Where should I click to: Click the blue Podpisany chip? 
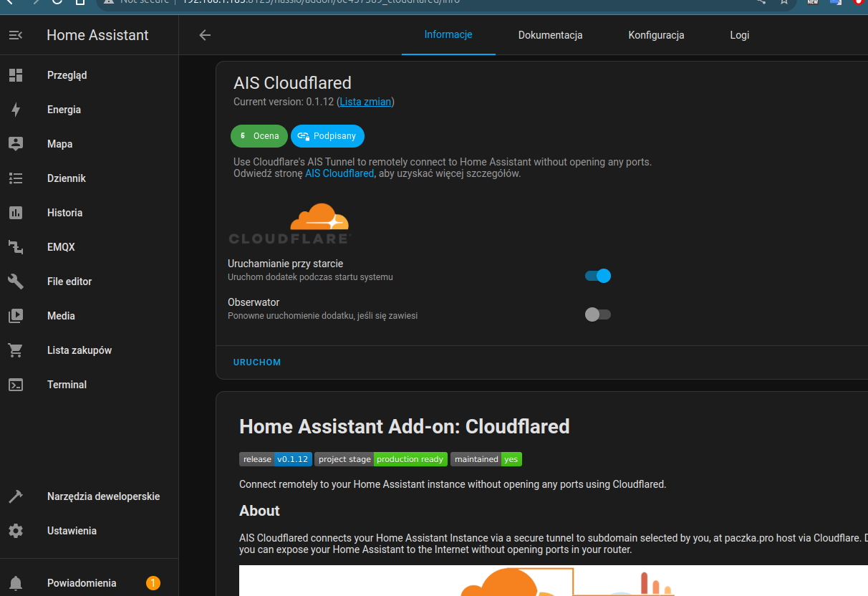(328, 135)
